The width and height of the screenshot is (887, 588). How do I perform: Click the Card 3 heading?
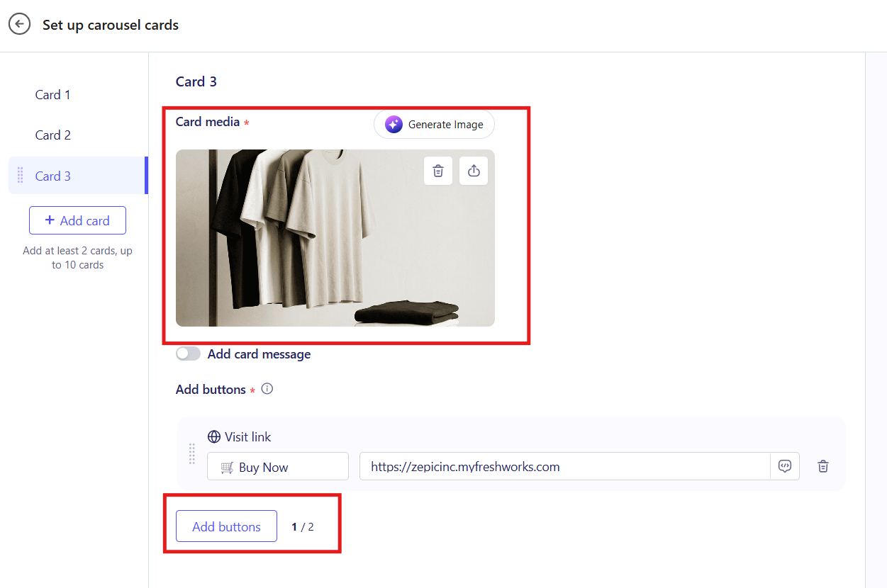(x=196, y=81)
